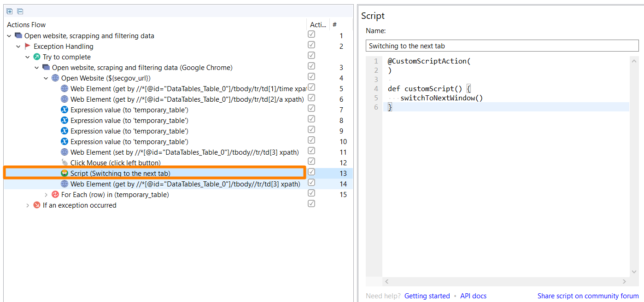Click the expand all icon above Actions Flow
This screenshot has height=302, width=644.
point(9,12)
